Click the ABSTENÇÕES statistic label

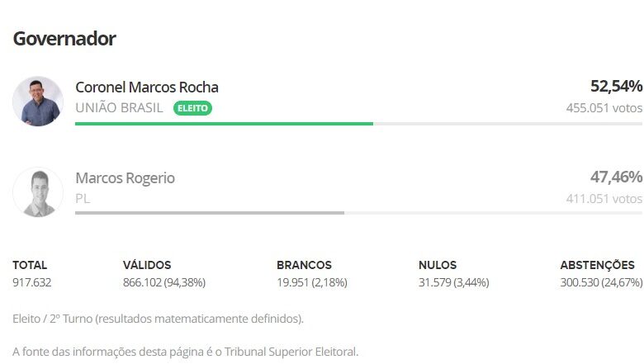pyautogui.click(x=597, y=265)
